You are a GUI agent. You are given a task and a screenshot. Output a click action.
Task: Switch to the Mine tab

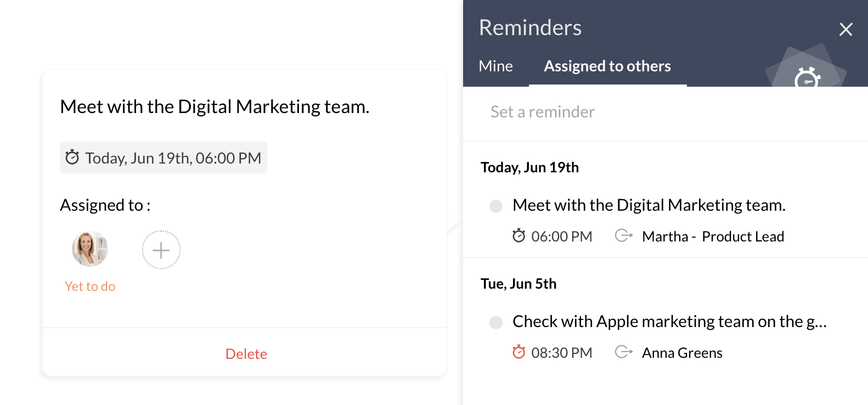coord(495,66)
